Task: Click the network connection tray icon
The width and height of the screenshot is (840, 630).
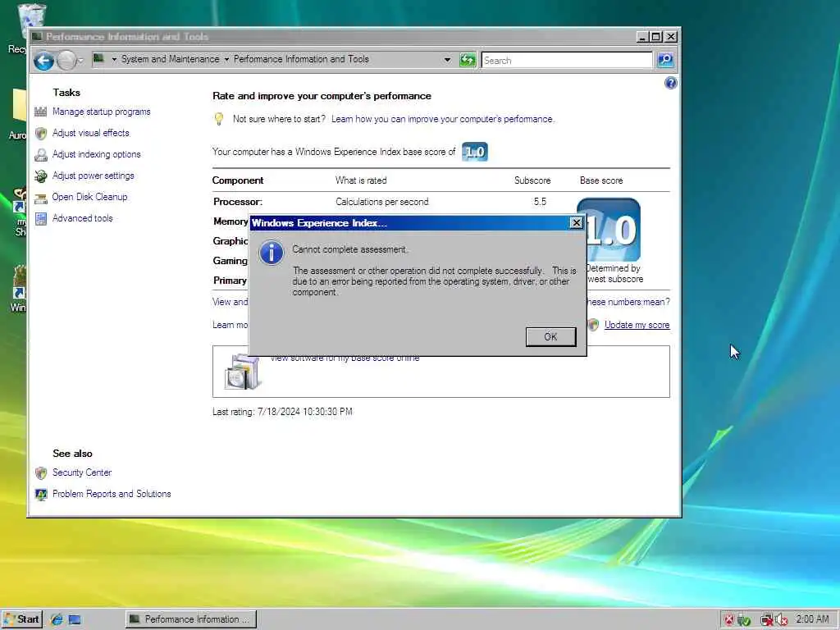Action: click(x=767, y=620)
